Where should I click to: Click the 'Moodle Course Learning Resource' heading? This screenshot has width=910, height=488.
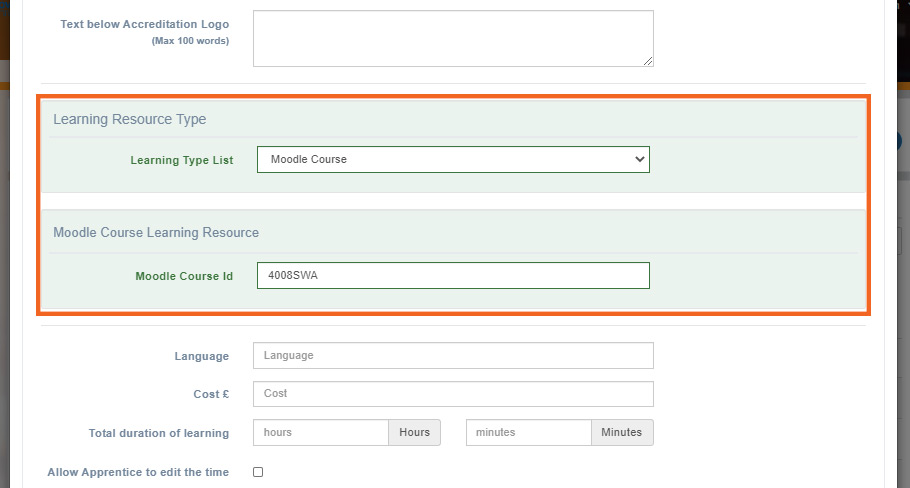coord(156,232)
